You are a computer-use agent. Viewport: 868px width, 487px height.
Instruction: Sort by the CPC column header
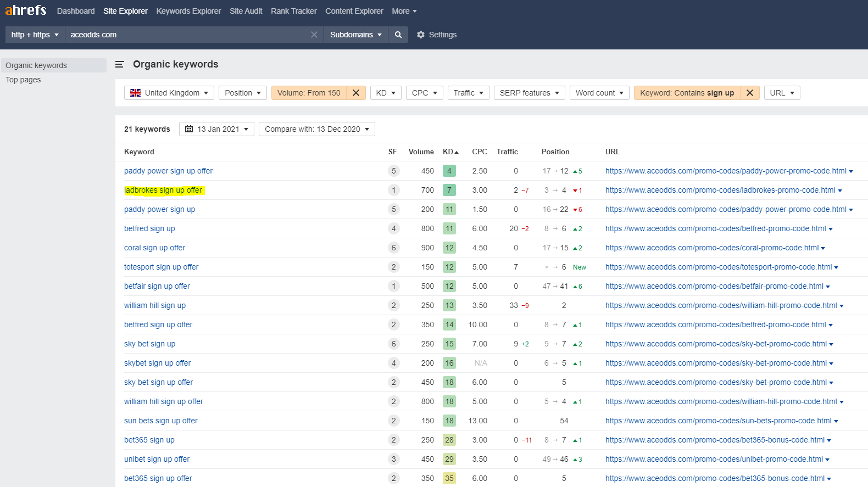479,152
